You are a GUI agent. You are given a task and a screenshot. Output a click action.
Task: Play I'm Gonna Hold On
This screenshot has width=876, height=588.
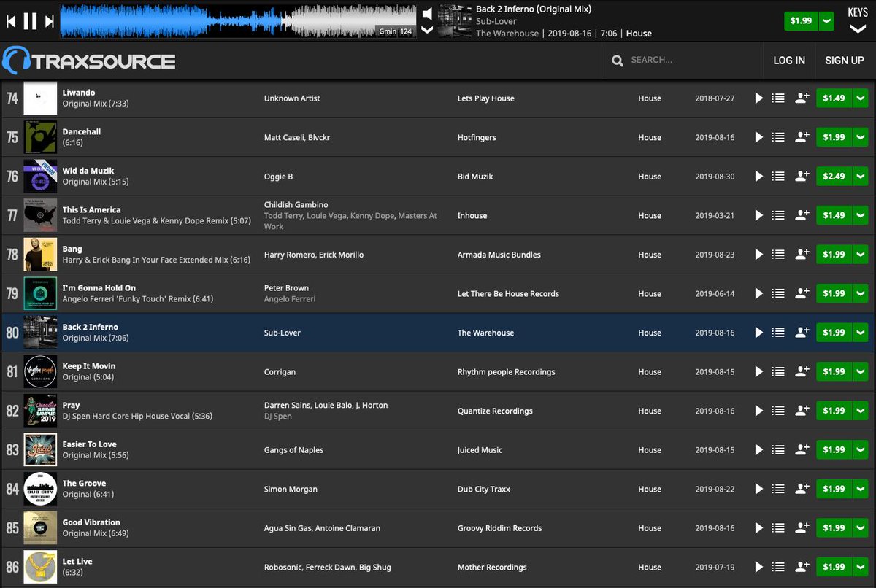758,293
